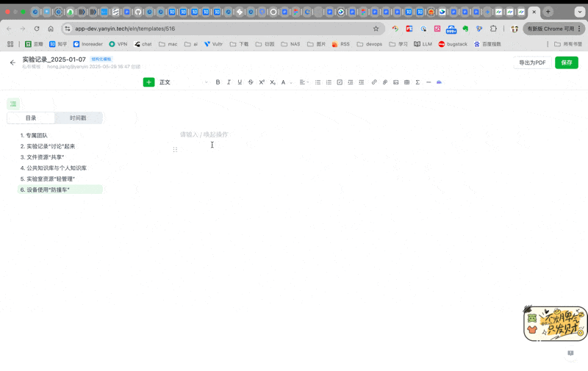Switch to the 目录 tab
The height and width of the screenshot is (371, 588).
pyautogui.click(x=31, y=118)
